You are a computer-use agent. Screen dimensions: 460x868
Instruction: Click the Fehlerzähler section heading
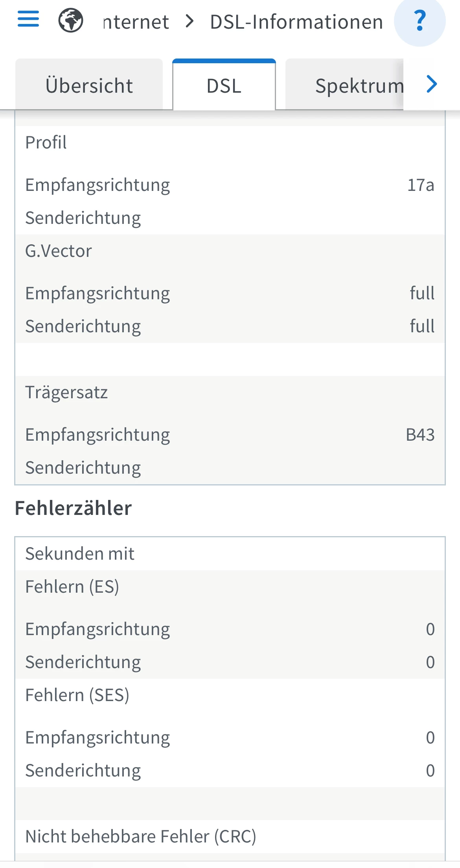click(x=74, y=508)
